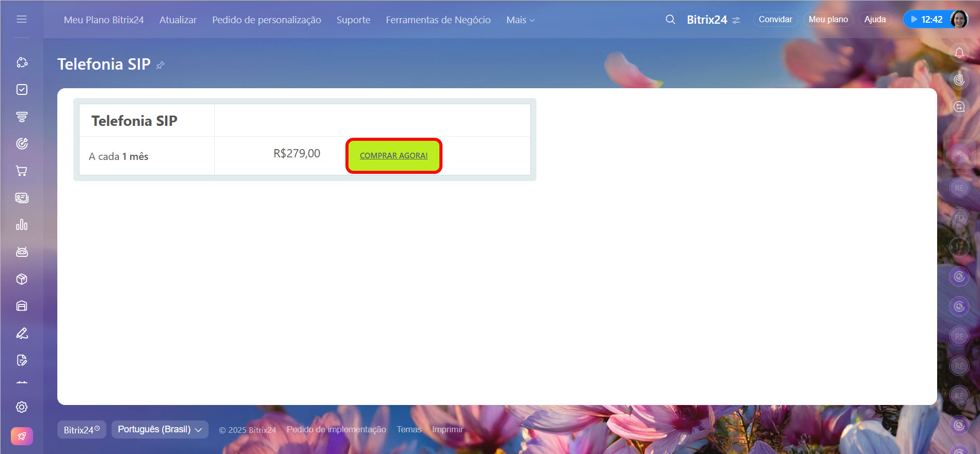Open Tasks checkbox icon in left sidebar
980x454 pixels.
pos(22,90)
